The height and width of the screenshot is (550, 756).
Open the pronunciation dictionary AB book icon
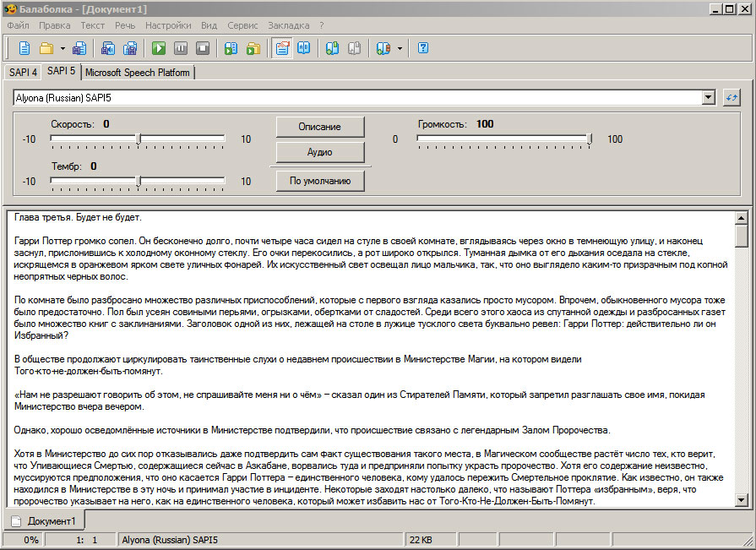click(304, 48)
